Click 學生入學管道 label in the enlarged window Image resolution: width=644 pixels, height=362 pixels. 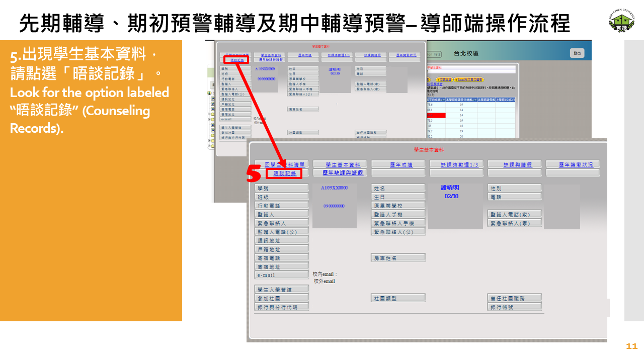[282, 290]
